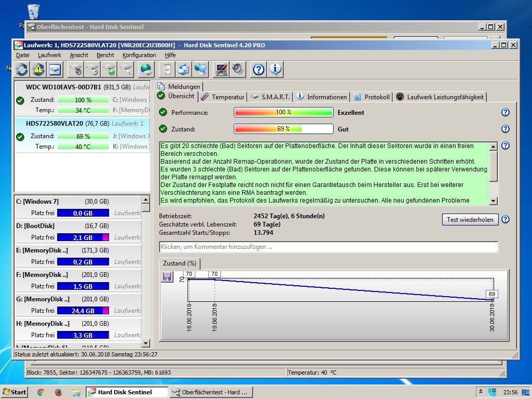Click Hard Disk Sentinel taskbar button
Image resolution: width=532 pixels, height=399 pixels.
[x=127, y=392]
